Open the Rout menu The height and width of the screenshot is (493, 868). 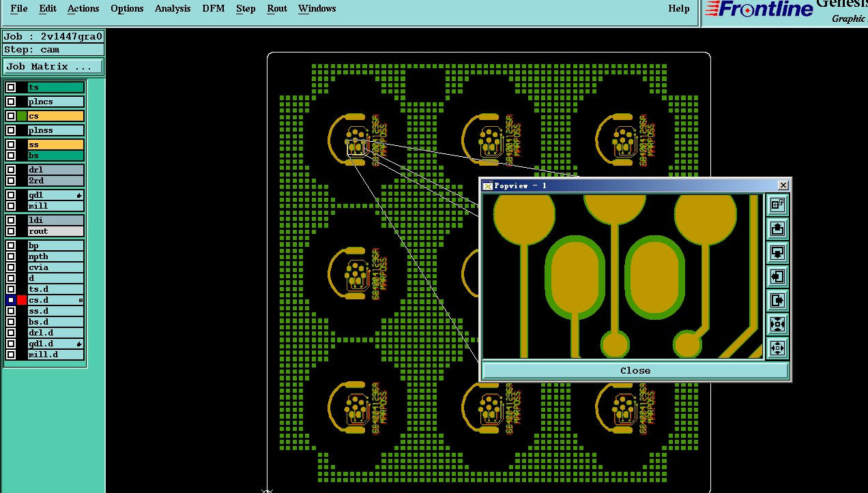click(277, 9)
